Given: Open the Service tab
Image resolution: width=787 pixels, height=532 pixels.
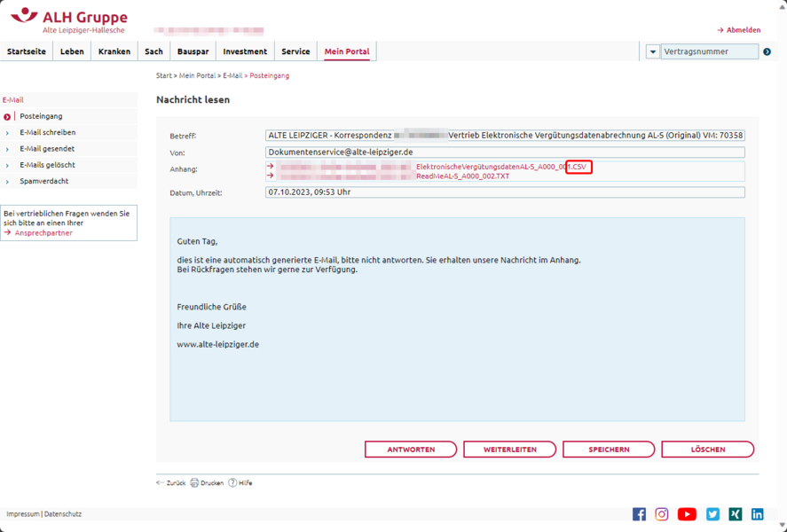Looking at the screenshot, I should (295, 51).
